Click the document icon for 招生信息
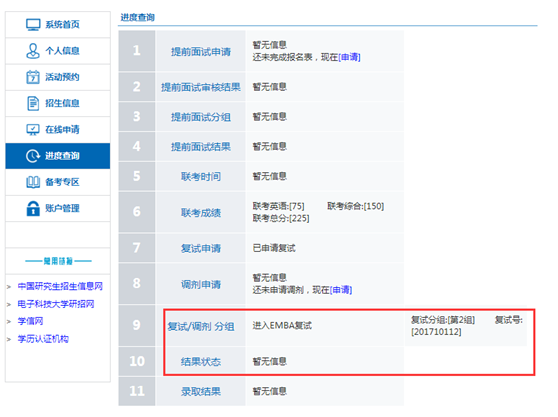 tap(33, 103)
